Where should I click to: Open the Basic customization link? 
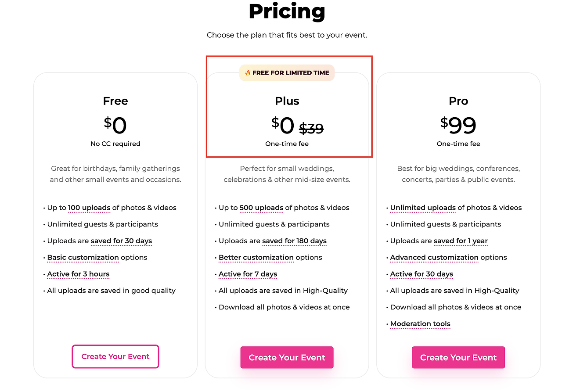[83, 258]
